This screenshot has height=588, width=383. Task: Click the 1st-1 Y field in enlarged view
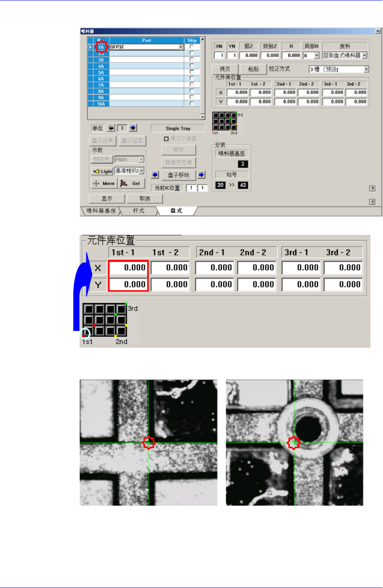pos(128,284)
